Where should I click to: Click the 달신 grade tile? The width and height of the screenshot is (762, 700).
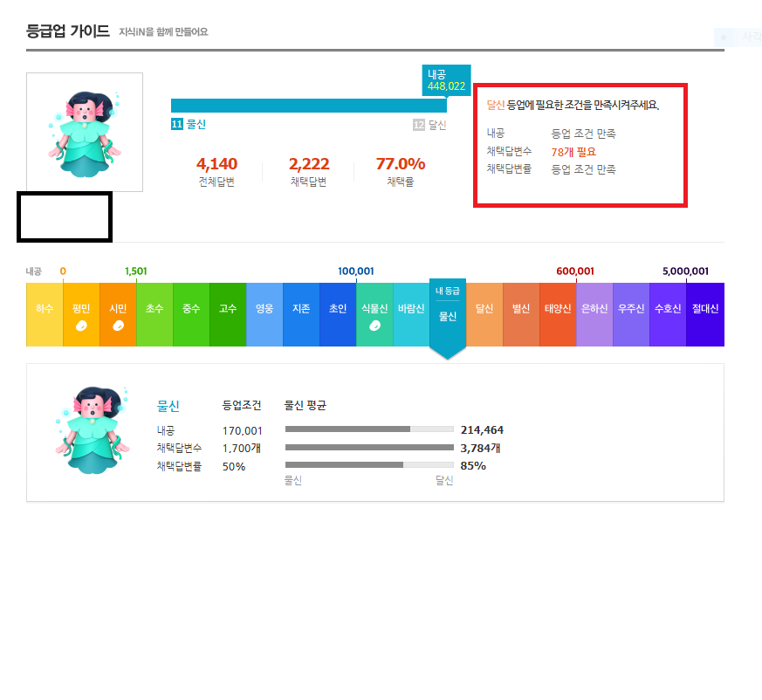(x=484, y=314)
